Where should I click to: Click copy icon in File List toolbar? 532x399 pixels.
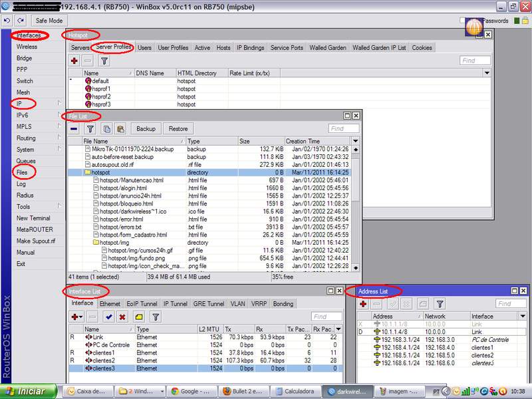107,128
